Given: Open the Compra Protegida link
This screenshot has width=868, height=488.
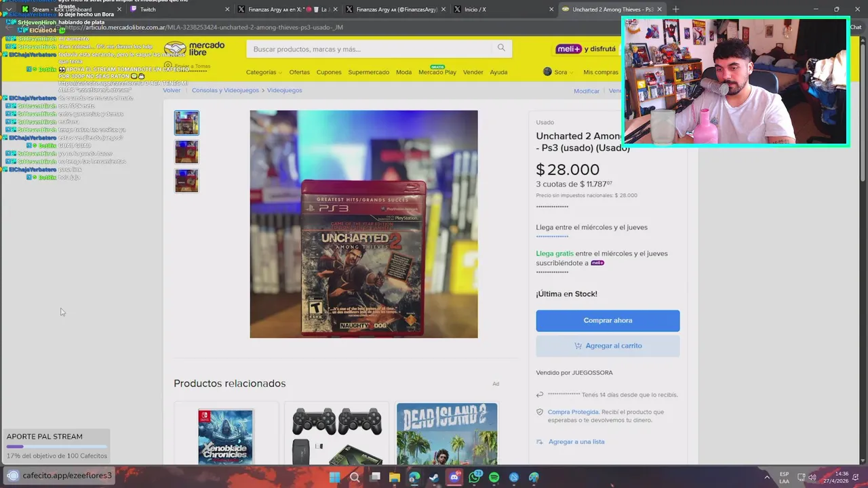Looking at the screenshot, I should (573, 412).
